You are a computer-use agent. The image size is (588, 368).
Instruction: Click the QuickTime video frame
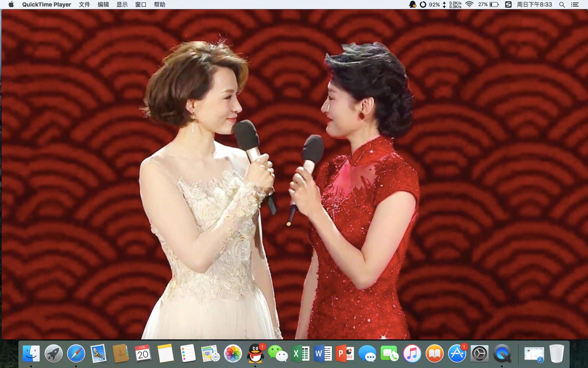(294, 174)
